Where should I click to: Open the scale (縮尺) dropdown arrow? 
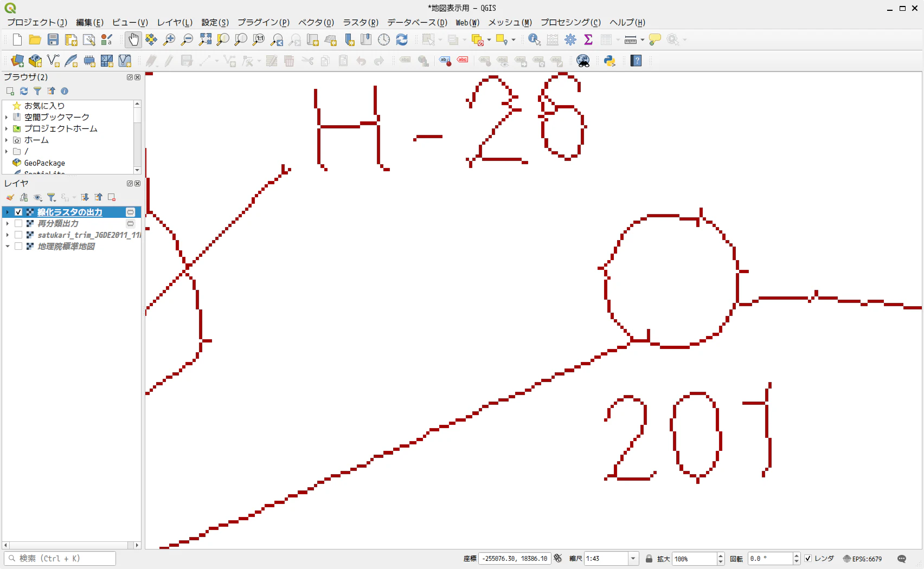pyautogui.click(x=633, y=559)
